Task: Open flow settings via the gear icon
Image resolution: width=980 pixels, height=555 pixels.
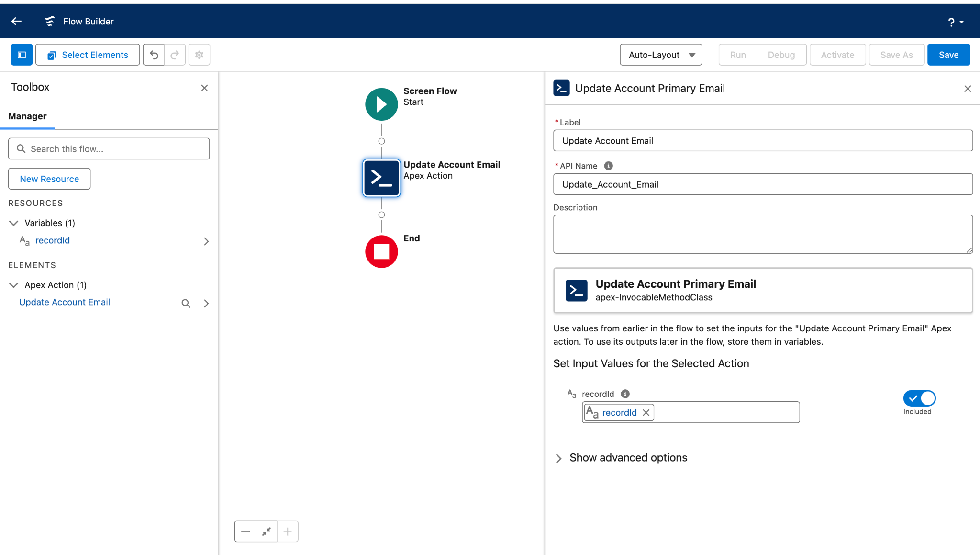Action: pyautogui.click(x=199, y=55)
